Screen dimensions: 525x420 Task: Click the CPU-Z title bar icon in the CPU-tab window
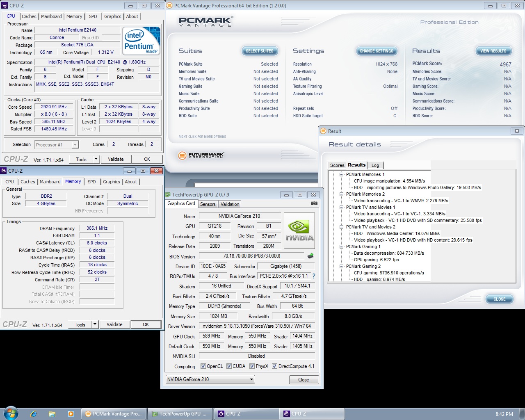pos(5,6)
